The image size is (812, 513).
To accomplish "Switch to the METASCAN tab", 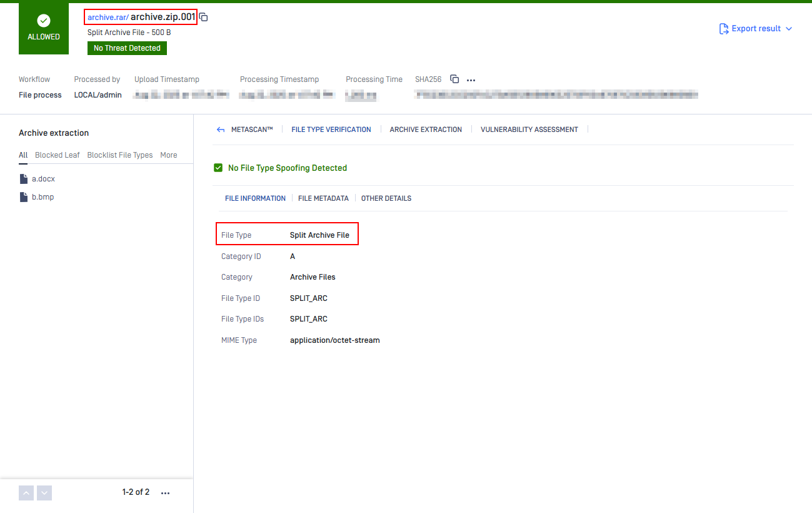I will tap(253, 130).
